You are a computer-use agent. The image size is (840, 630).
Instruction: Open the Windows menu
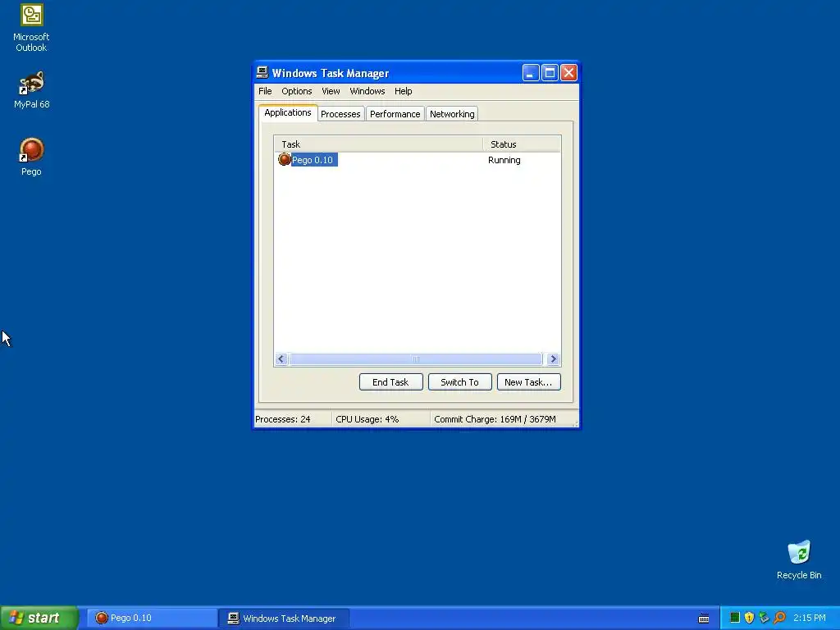point(367,91)
